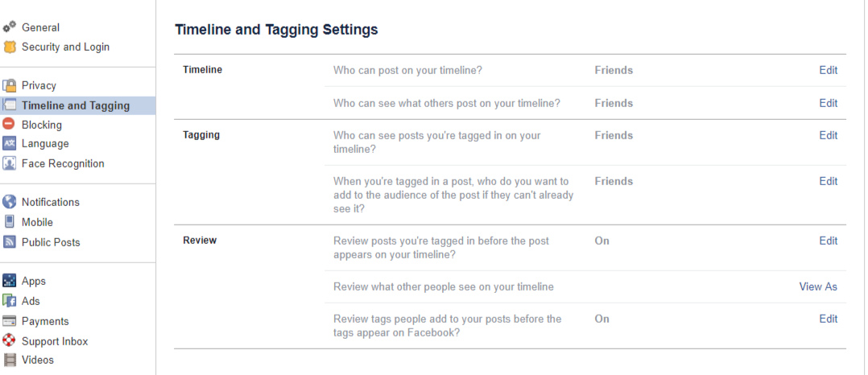
Task: Open the Timeline and Tagging section
Action: [x=77, y=105]
